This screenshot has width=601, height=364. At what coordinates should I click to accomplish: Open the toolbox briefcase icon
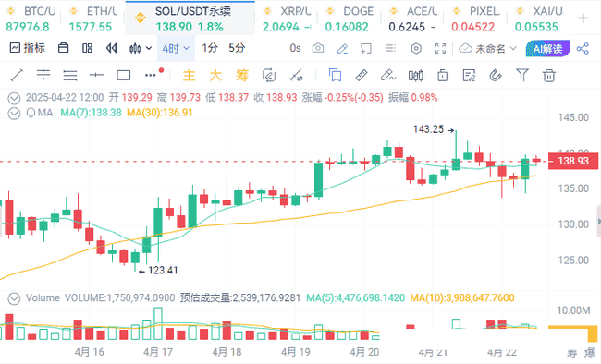pyautogui.click(x=63, y=48)
